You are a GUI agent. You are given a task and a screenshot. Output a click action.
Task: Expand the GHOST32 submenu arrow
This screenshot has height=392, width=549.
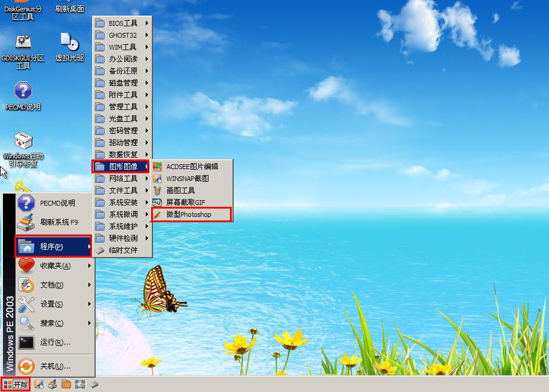[x=147, y=35]
